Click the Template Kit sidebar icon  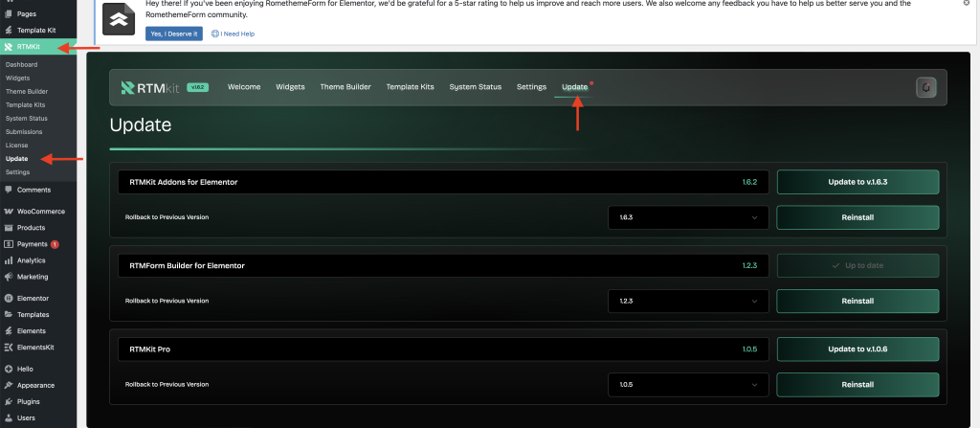tap(8, 30)
